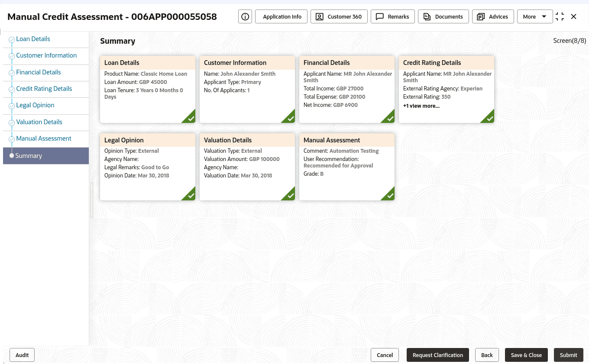Screen dimensions: 589x364
Task: Click the Loan Details step check circle
Action: tap(12, 40)
